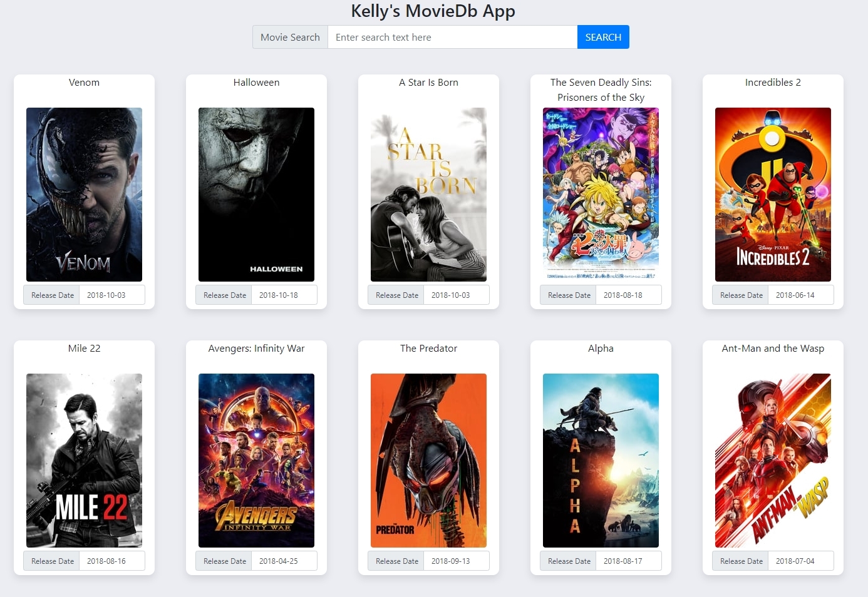Viewport: 868px width, 597px height.
Task: Open the Avengers Infinity War poster
Action: (256, 461)
